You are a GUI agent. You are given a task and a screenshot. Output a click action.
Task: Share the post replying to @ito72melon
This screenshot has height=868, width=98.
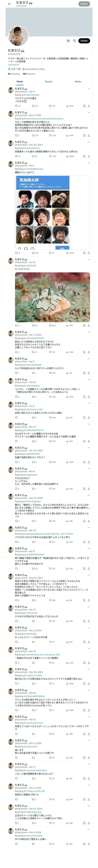coord(89,106)
